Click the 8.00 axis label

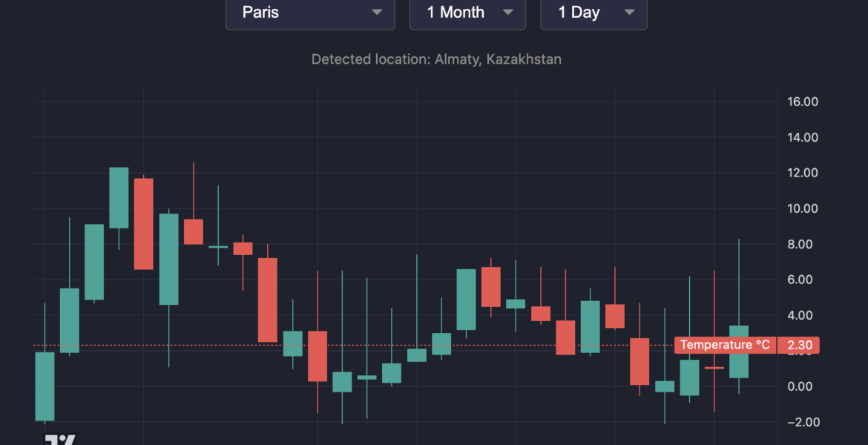pyautogui.click(x=805, y=244)
